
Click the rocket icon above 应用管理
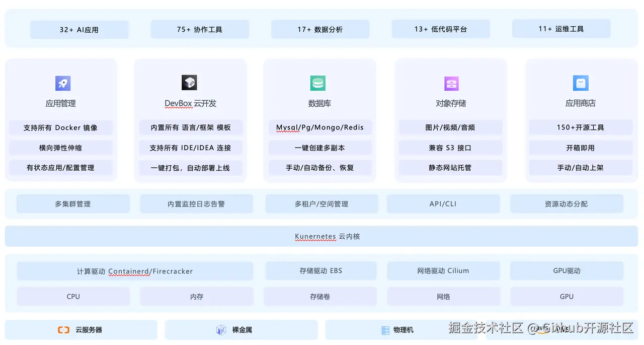63,83
